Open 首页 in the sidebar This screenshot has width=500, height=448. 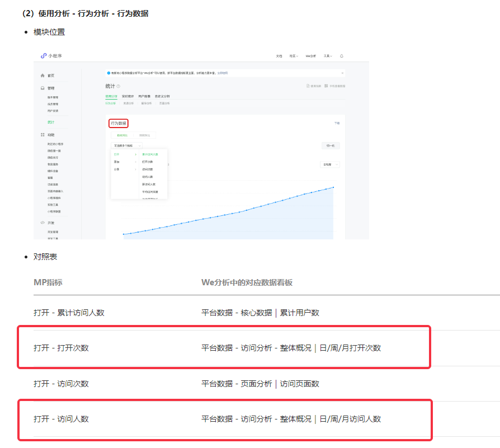pos(51,76)
